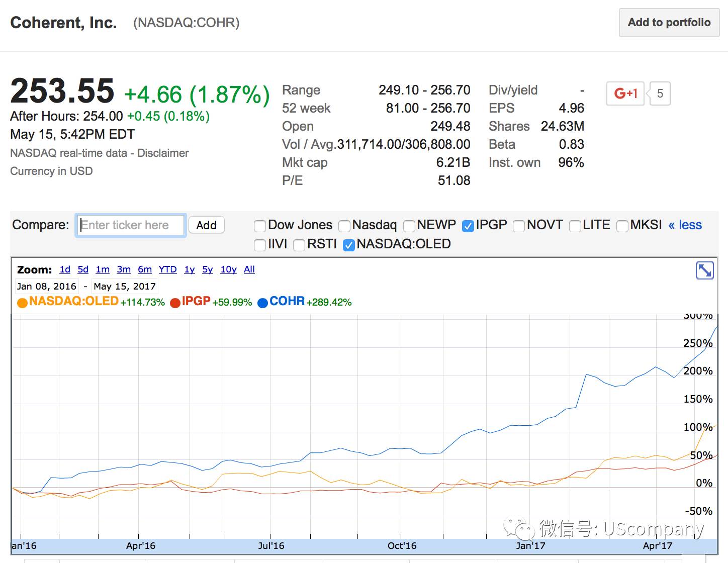Click the Beta value 0.83
The image size is (728, 563).
click(x=572, y=144)
